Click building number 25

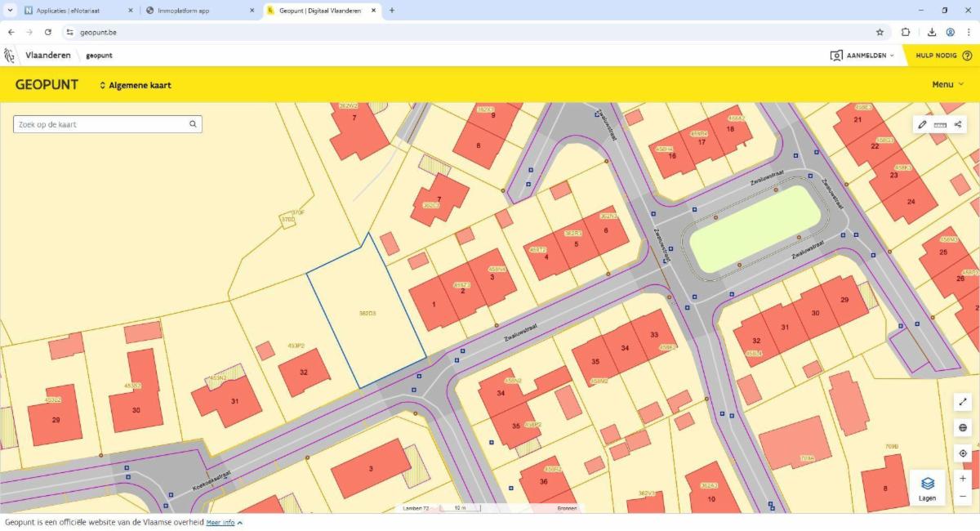tap(942, 252)
